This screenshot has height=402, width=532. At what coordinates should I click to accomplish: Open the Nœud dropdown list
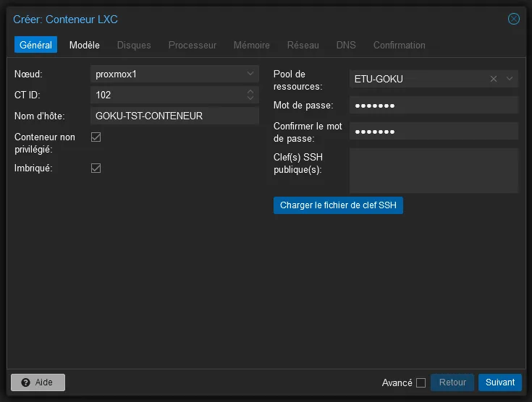[250, 74]
